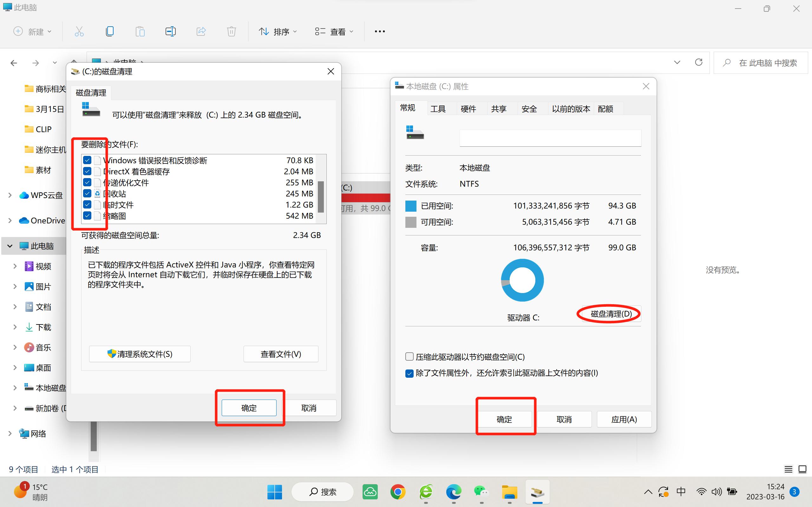Click the Cut icon in the toolbar

pyautogui.click(x=79, y=31)
